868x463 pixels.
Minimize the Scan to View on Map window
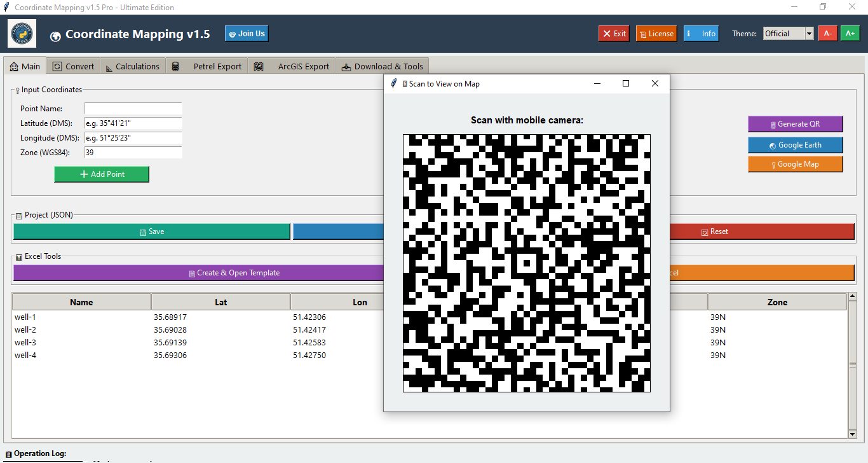point(597,83)
